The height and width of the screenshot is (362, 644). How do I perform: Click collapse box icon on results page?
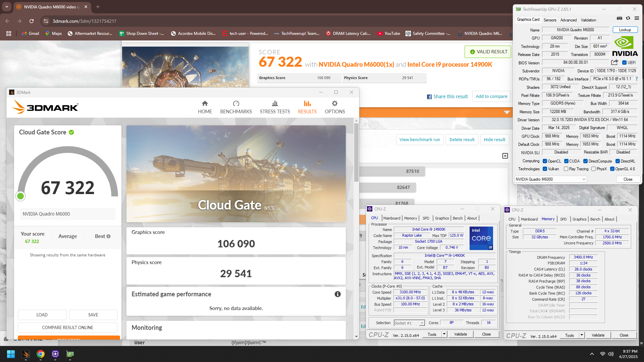coord(505,156)
